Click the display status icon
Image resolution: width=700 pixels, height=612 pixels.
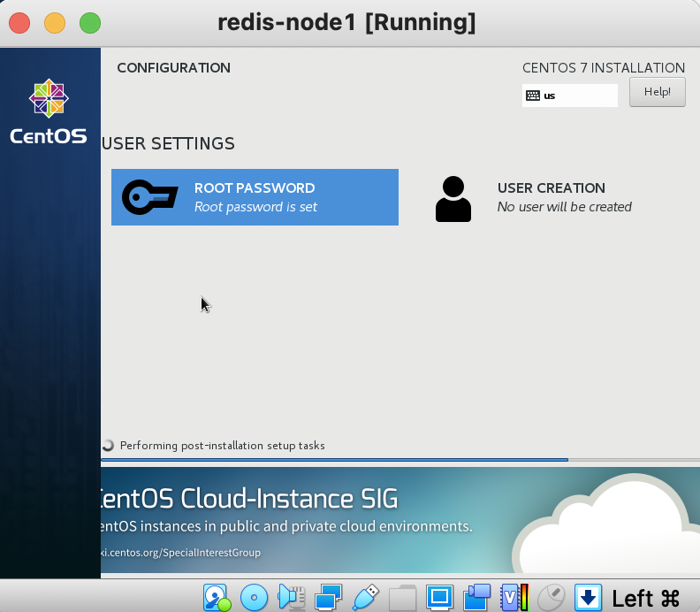tap(440, 597)
